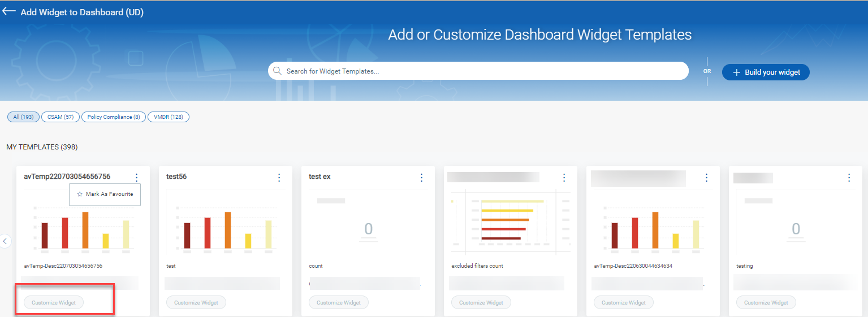Click the bar chart preview on the avTemp220703054656756 card
Screen dimensions: 868x317
tap(83, 229)
